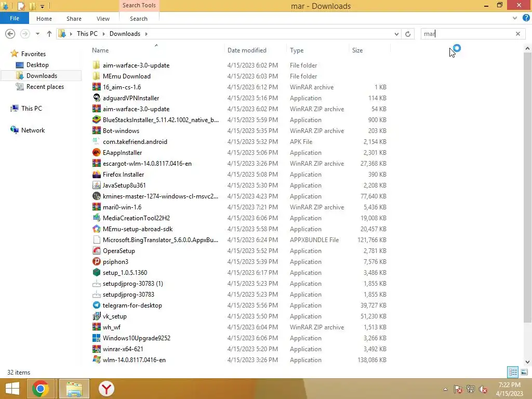Expand the This PC breadcrumb arrow
This screenshot has width=532, height=399.
point(103,34)
